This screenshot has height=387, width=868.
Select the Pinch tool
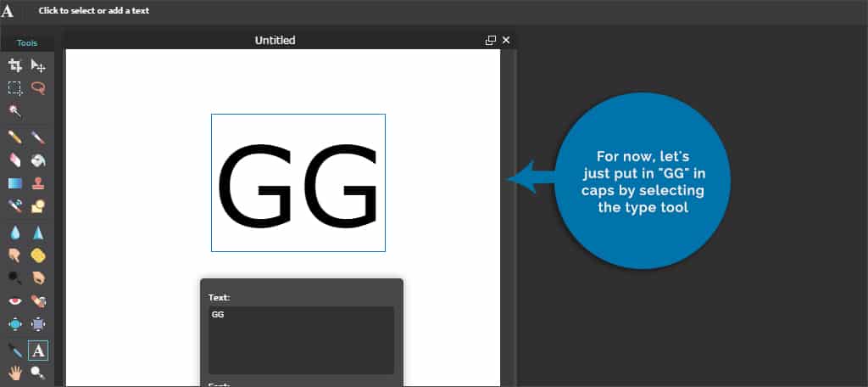click(38, 324)
